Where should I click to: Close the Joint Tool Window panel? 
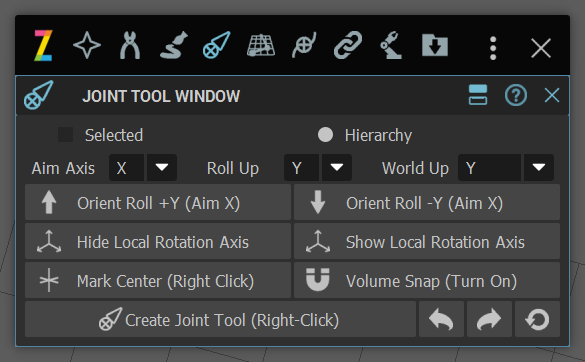(x=552, y=95)
